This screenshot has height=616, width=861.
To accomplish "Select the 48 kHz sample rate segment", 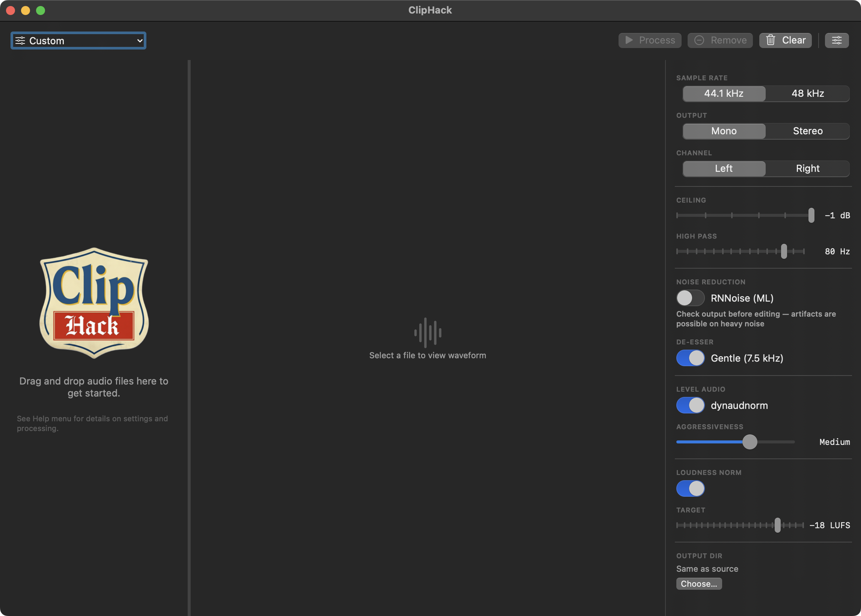I will (x=807, y=94).
